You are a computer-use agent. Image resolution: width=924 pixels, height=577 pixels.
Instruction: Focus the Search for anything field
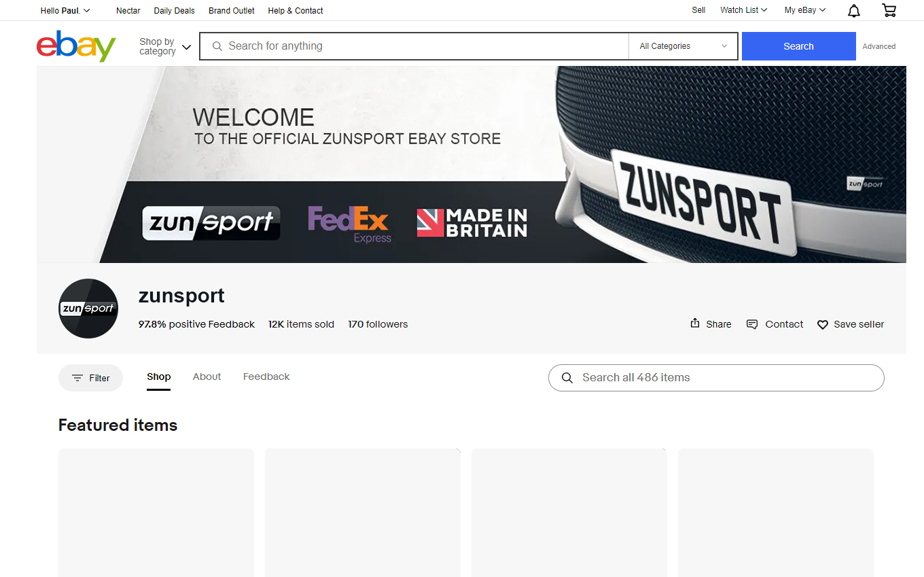[414, 46]
